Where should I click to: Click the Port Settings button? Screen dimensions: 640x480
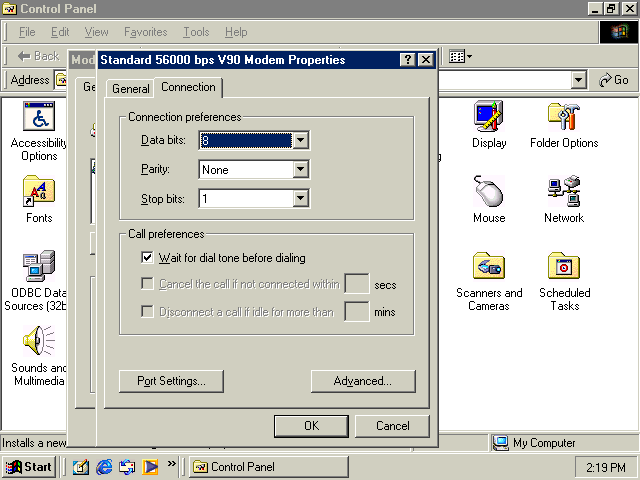coord(171,381)
